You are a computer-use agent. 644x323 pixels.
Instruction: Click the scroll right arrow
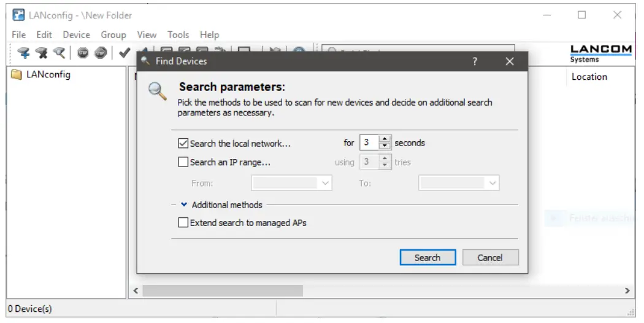tap(627, 290)
